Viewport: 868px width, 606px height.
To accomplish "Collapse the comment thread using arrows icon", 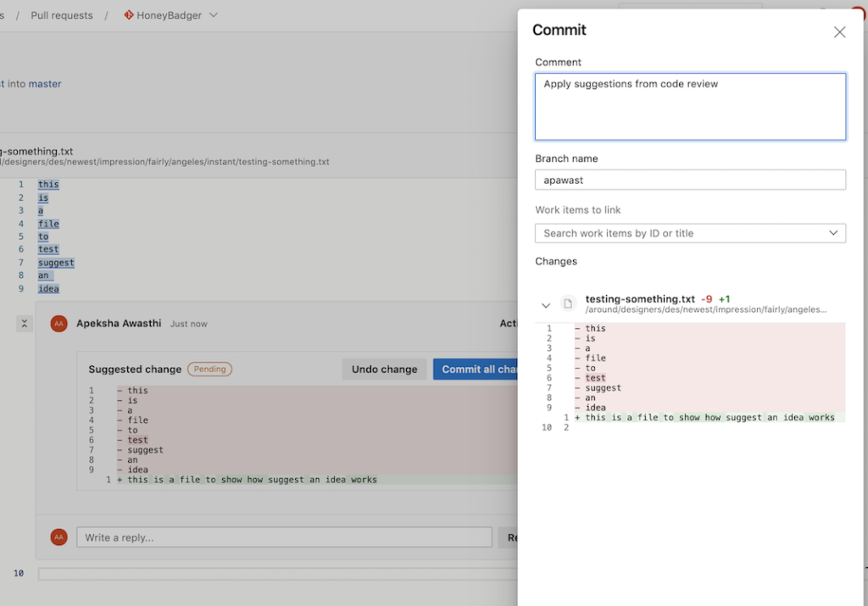I will point(25,324).
